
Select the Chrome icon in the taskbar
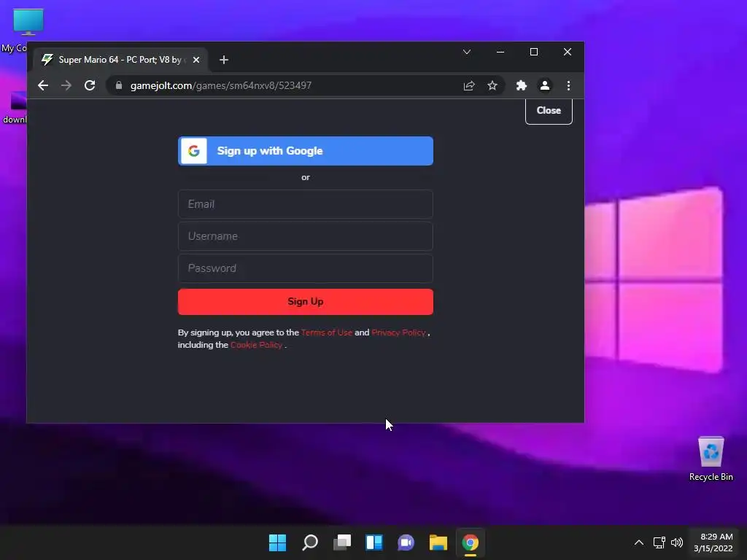(471, 542)
